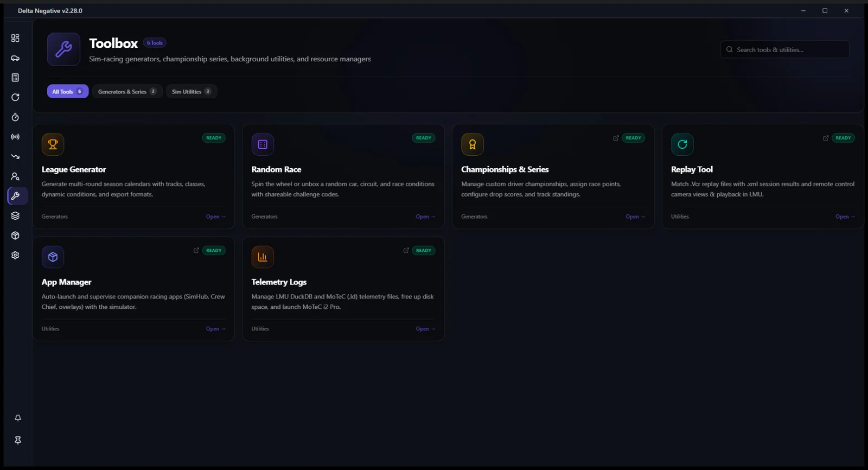The height and width of the screenshot is (470, 868).
Task: Open the stacked layers icon in sidebar
Action: point(15,215)
